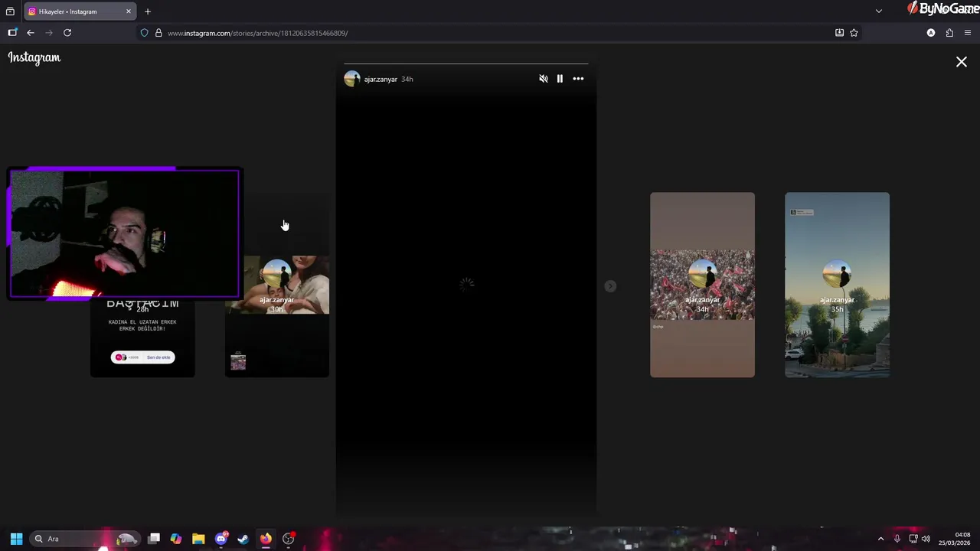Click the URL address bar
The width and height of the screenshot is (980, 551).
pyautogui.click(x=490, y=33)
